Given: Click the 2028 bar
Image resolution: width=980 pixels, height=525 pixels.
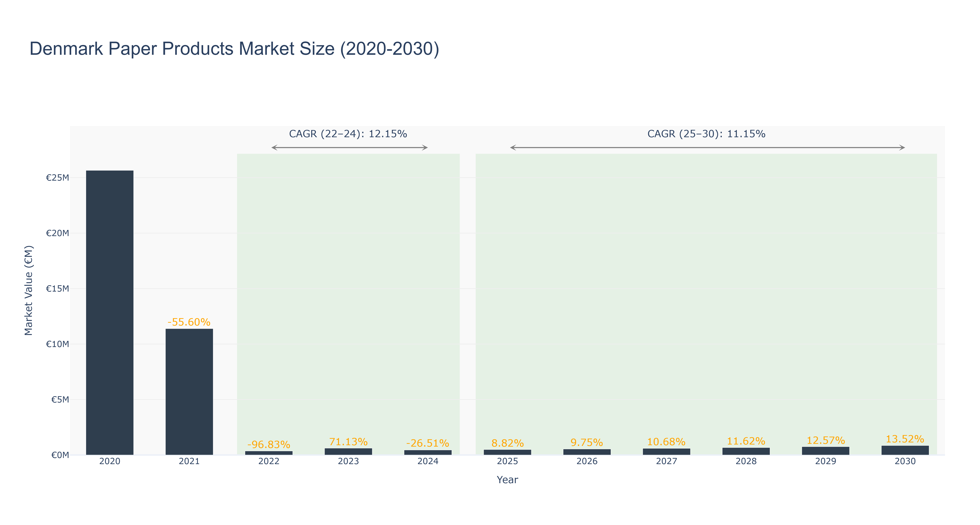Looking at the screenshot, I should click(x=746, y=451).
